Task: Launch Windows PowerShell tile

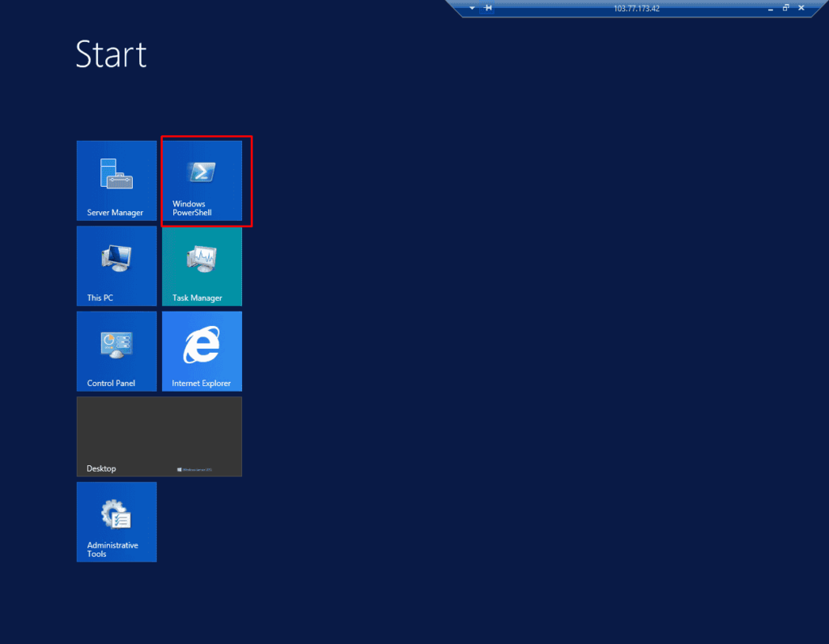Action: click(202, 180)
